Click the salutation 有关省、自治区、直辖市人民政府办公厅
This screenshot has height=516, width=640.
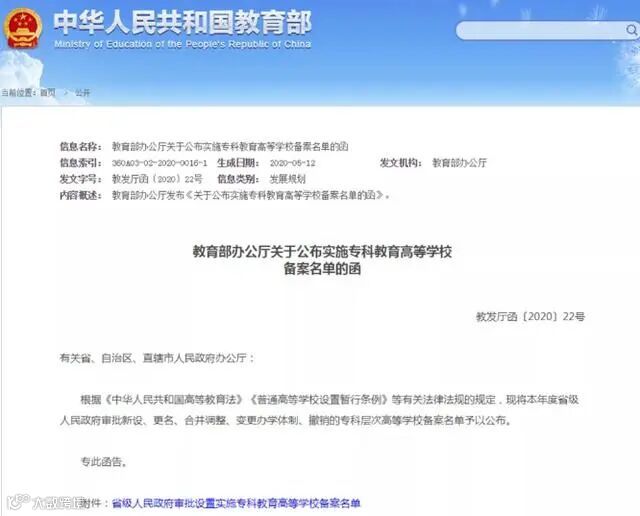click(157, 358)
